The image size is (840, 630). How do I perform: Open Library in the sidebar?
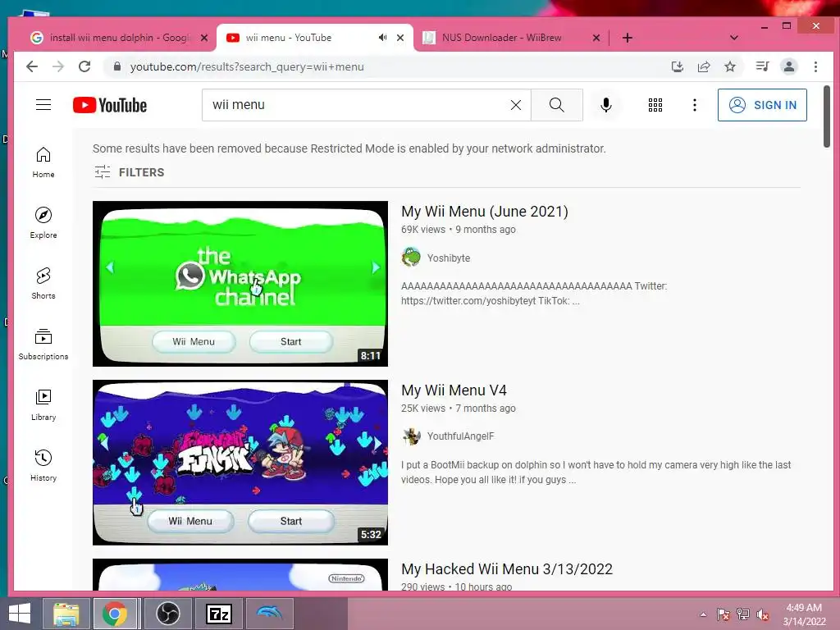(43, 404)
